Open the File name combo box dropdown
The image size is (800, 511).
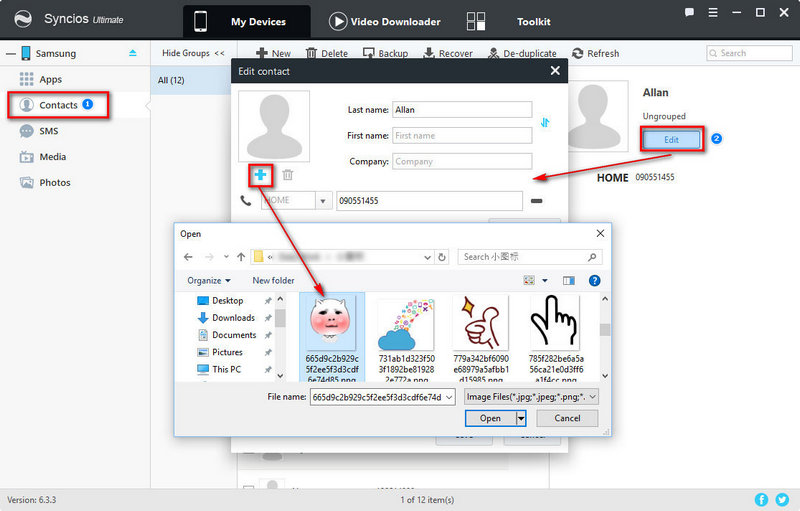449,397
